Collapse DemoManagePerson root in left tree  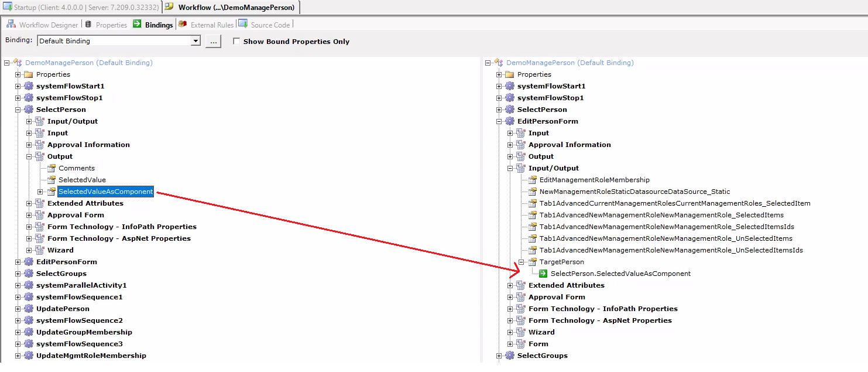point(7,63)
